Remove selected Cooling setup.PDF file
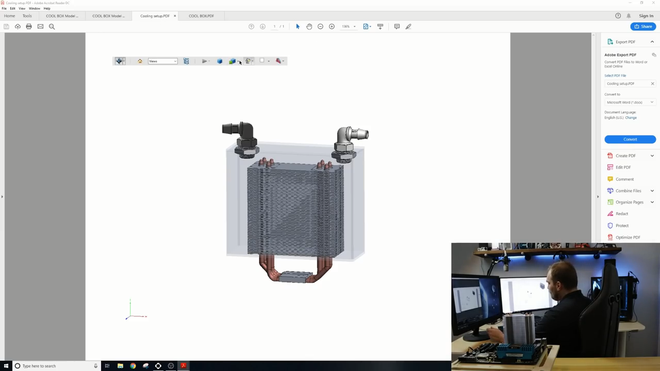This screenshot has height=371, width=660. [652, 84]
